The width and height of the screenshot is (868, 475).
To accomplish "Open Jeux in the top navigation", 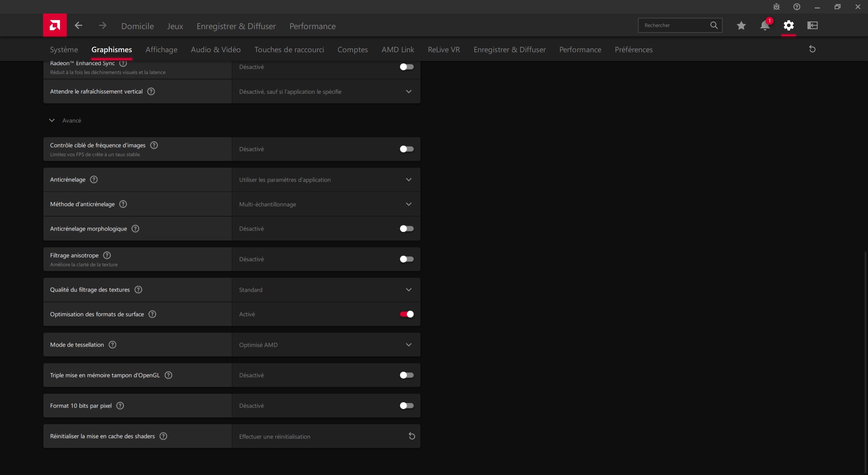I will [x=175, y=26].
